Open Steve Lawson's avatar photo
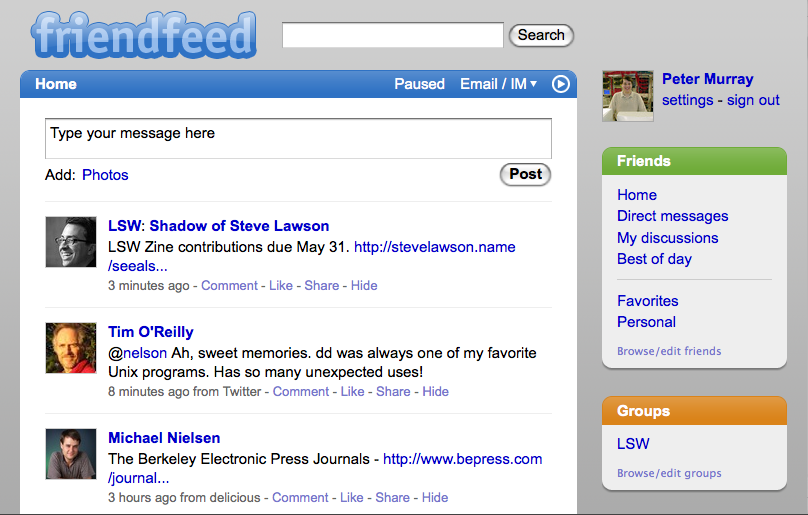Screen dimensions: 808x515 71,242
